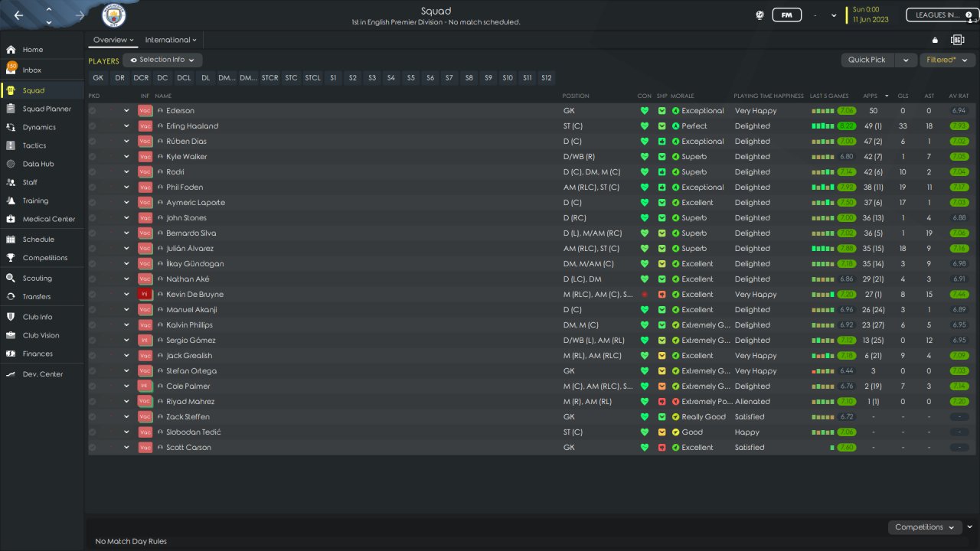Expand Zack Steffen's row chevron
The height and width of the screenshot is (551, 980).
126,417
